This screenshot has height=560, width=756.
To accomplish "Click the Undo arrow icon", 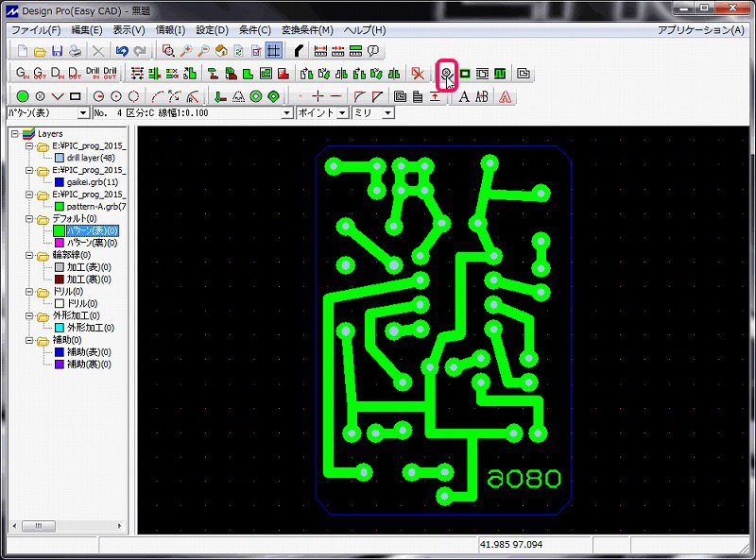I will [x=121, y=51].
